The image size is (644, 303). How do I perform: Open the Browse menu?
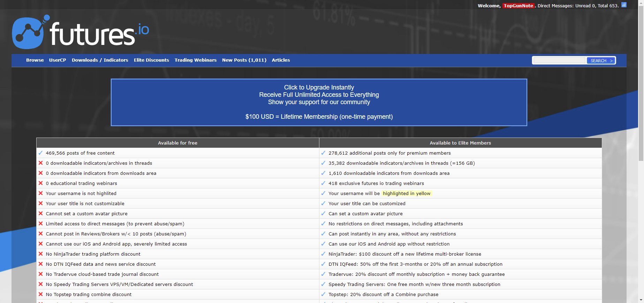point(35,60)
